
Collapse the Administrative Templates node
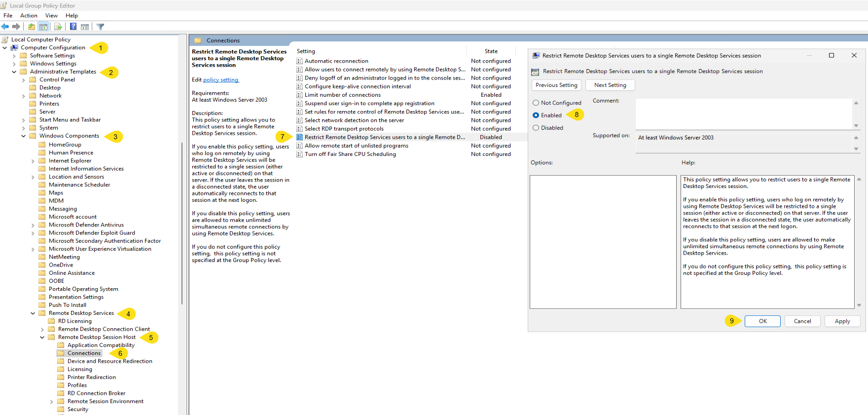click(x=14, y=72)
